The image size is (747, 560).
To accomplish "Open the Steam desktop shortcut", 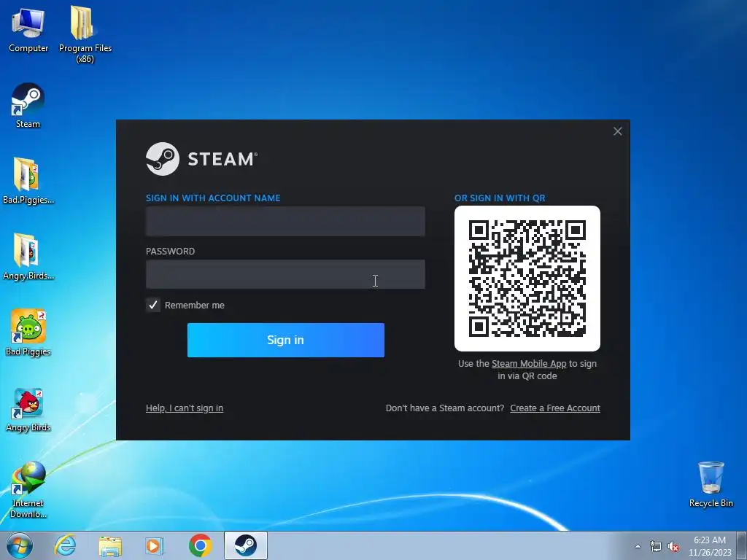I will click(28, 105).
